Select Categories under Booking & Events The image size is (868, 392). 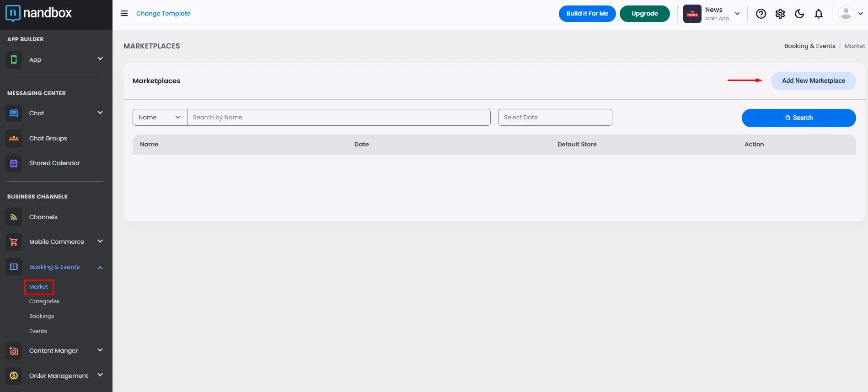click(x=44, y=301)
